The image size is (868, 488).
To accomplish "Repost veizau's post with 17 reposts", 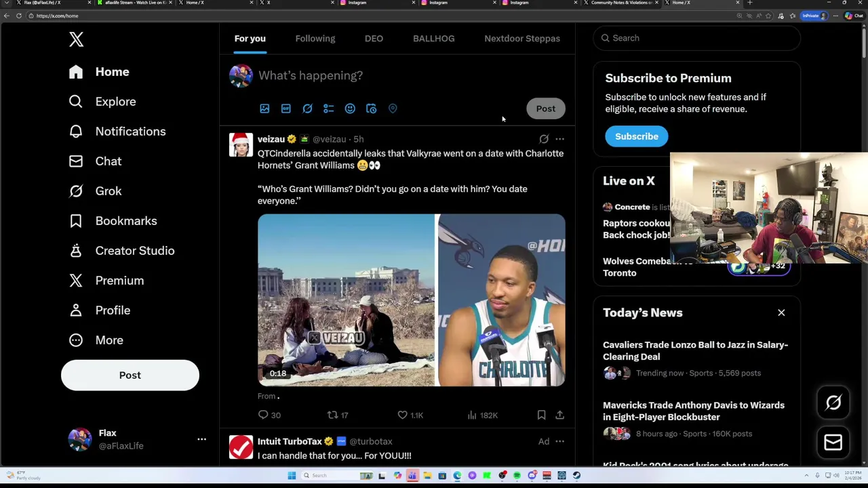I will (338, 415).
